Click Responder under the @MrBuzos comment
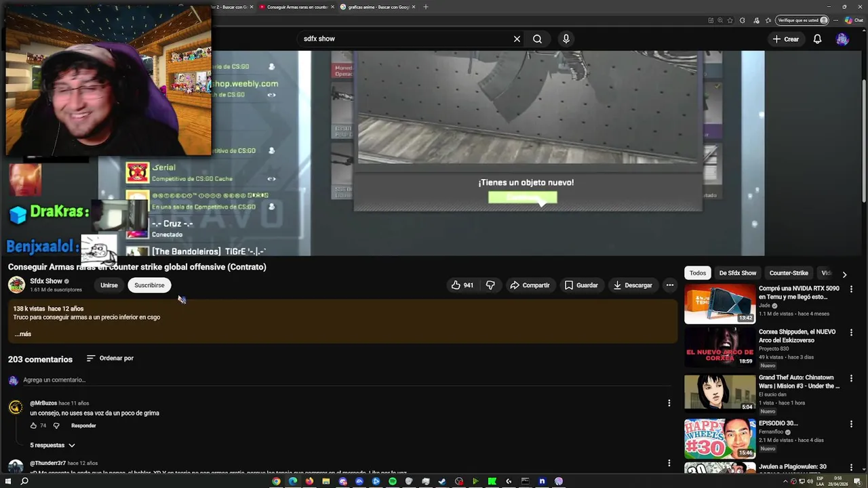Viewport: 868px width, 488px height. click(83, 426)
